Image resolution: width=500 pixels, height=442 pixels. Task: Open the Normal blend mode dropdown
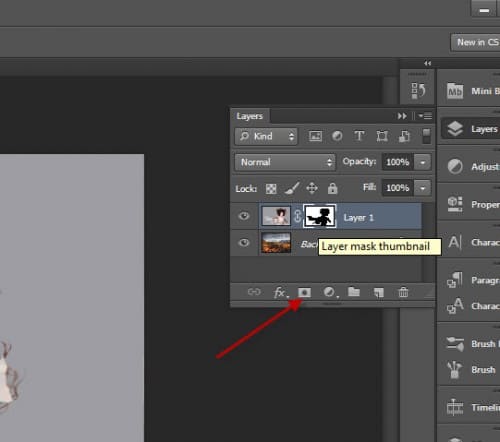285,162
